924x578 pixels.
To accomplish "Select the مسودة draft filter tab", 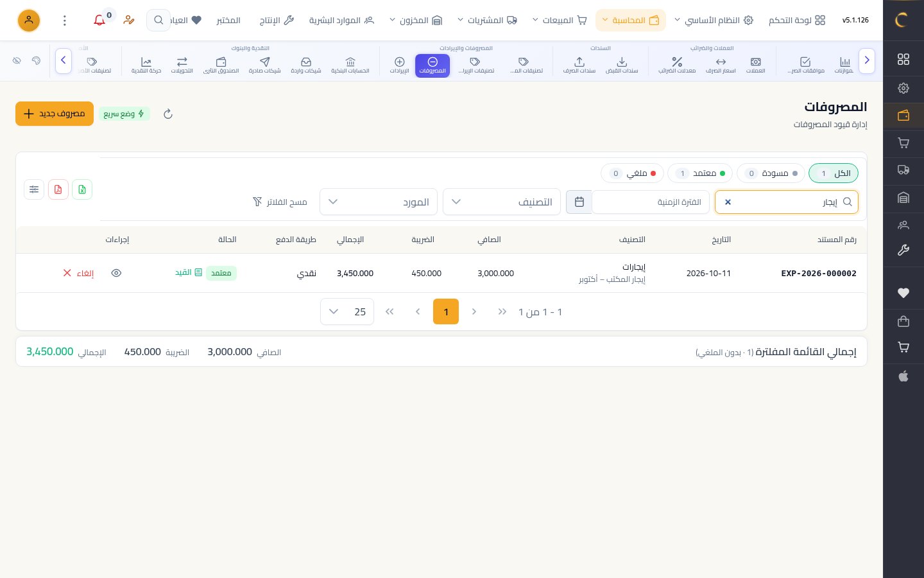I will point(771,173).
